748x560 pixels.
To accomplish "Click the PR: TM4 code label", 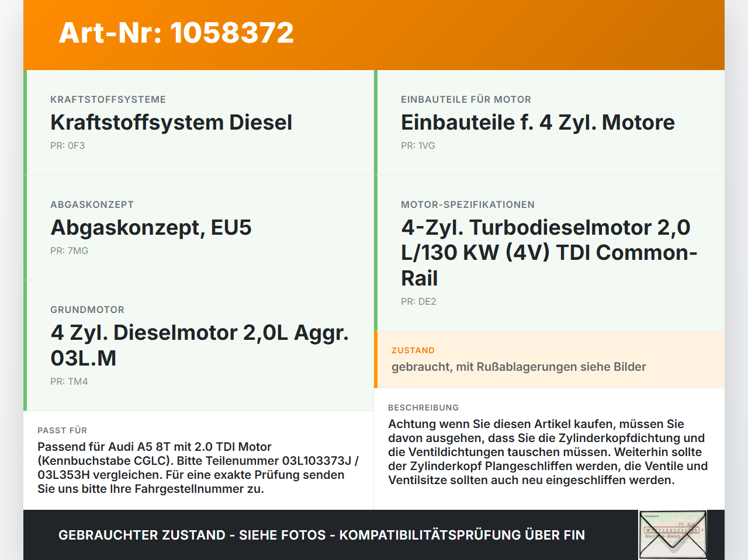I will pos(69,381).
